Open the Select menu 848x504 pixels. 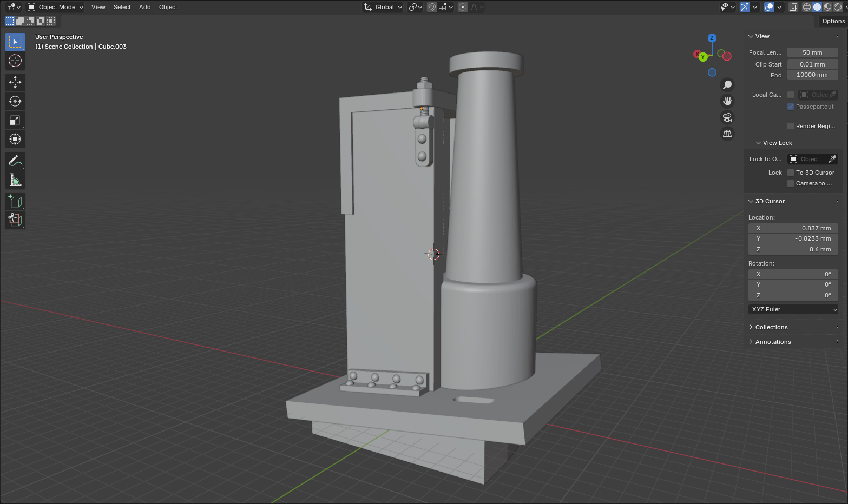tap(122, 7)
